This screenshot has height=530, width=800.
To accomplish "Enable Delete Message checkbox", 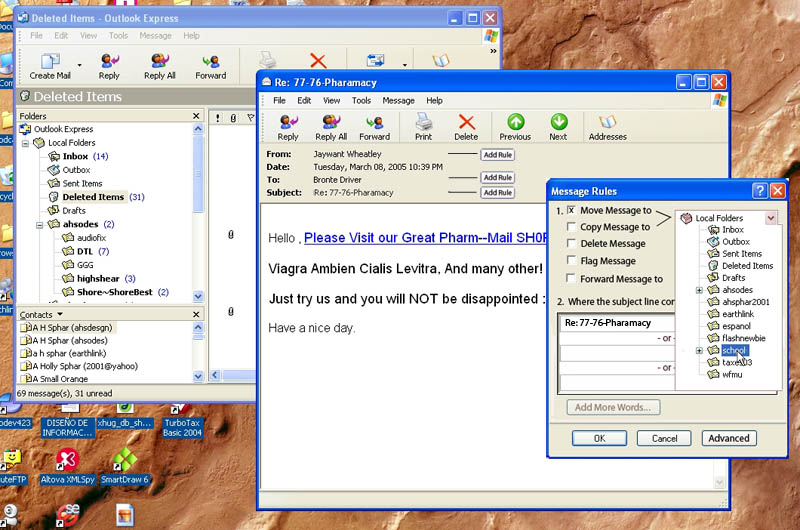I will point(571,243).
